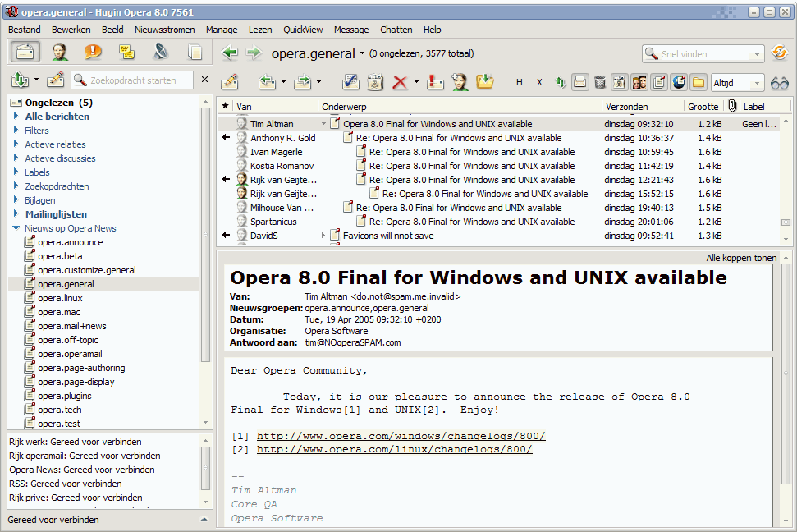This screenshot has height=532, width=797.
Task: Collapse the Tim Altman message thread
Action: (324, 124)
